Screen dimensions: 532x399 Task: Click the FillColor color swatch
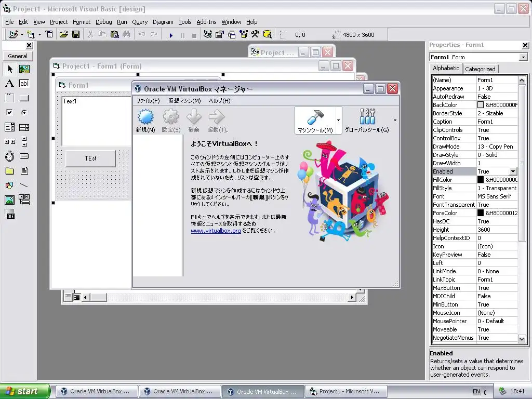(x=481, y=180)
